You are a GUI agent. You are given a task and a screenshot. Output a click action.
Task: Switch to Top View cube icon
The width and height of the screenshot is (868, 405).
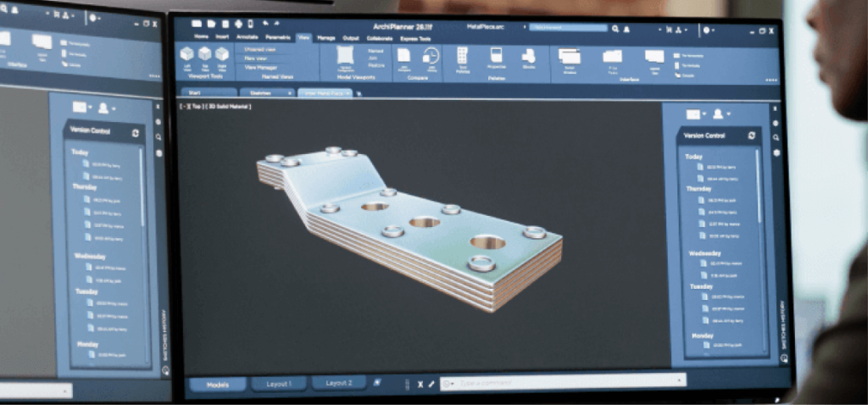click(205, 53)
